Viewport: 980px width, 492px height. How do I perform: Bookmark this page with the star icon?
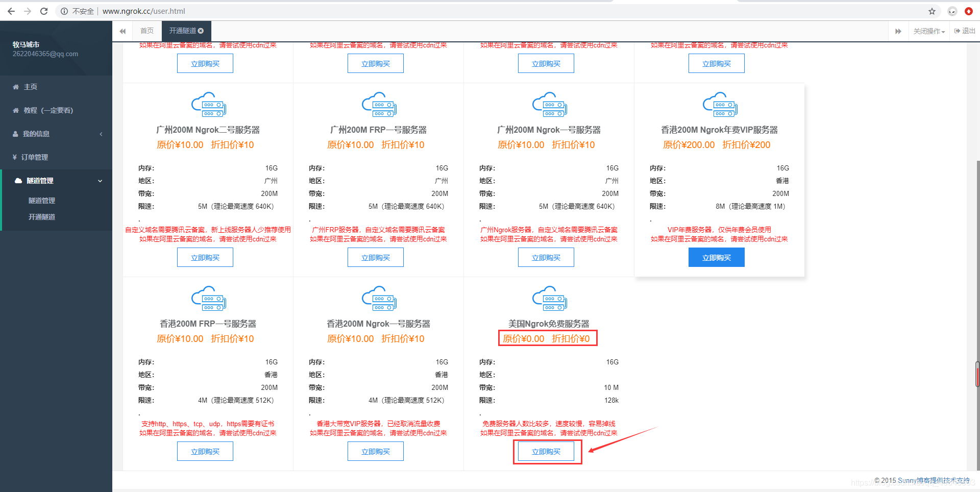(932, 11)
